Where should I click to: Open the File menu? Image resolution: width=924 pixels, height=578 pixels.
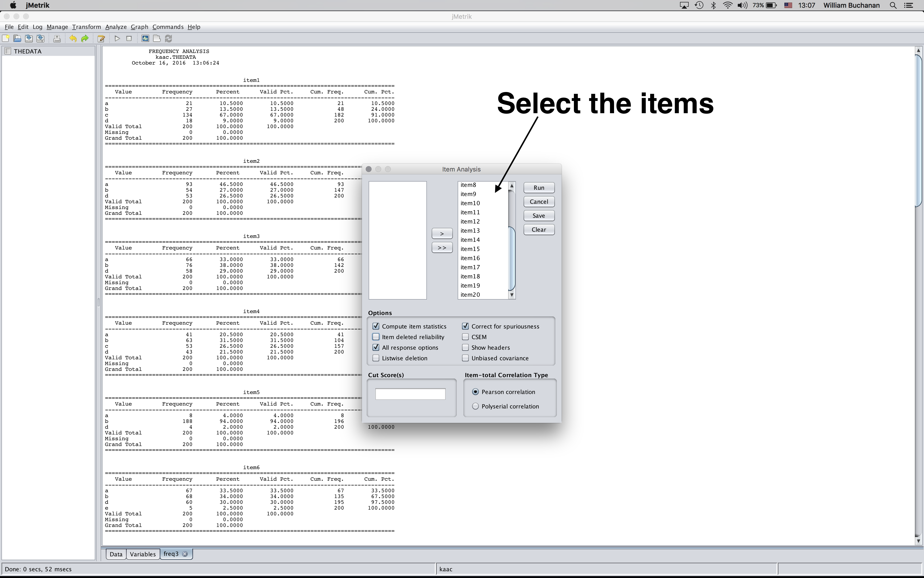pos(9,27)
